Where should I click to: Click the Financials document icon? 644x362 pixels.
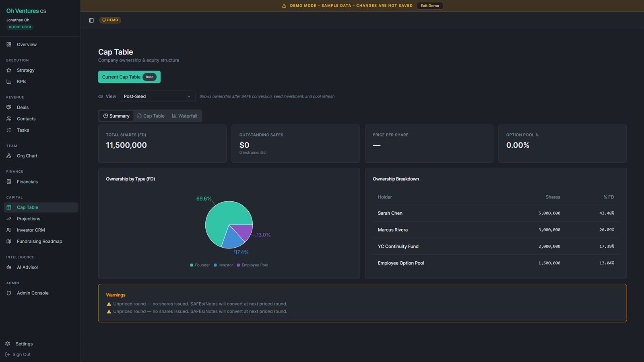point(9,182)
